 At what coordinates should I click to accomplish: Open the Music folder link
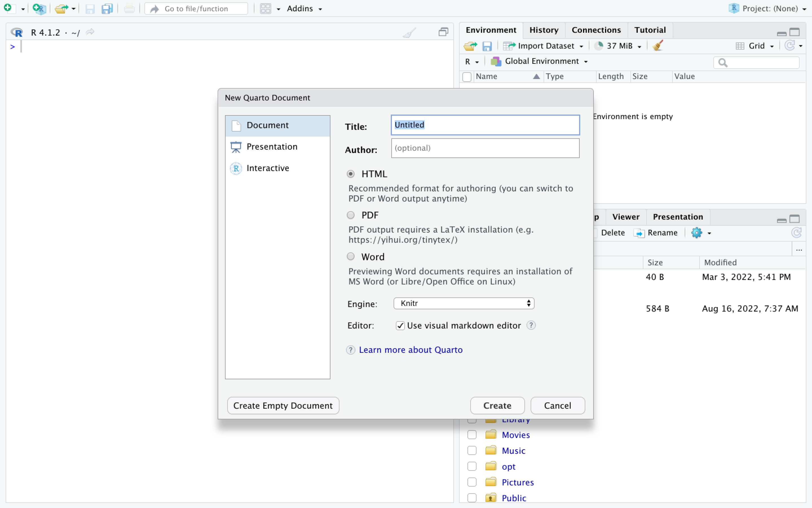tap(513, 450)
